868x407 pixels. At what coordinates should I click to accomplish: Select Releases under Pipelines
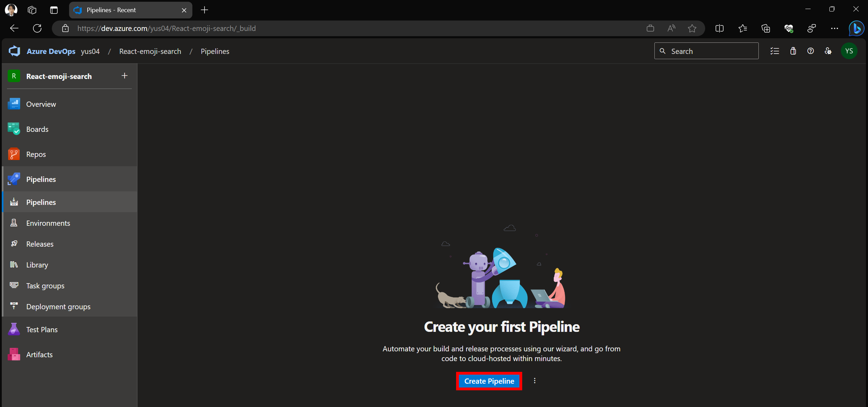pyautogui.click(x=40, y=244)
